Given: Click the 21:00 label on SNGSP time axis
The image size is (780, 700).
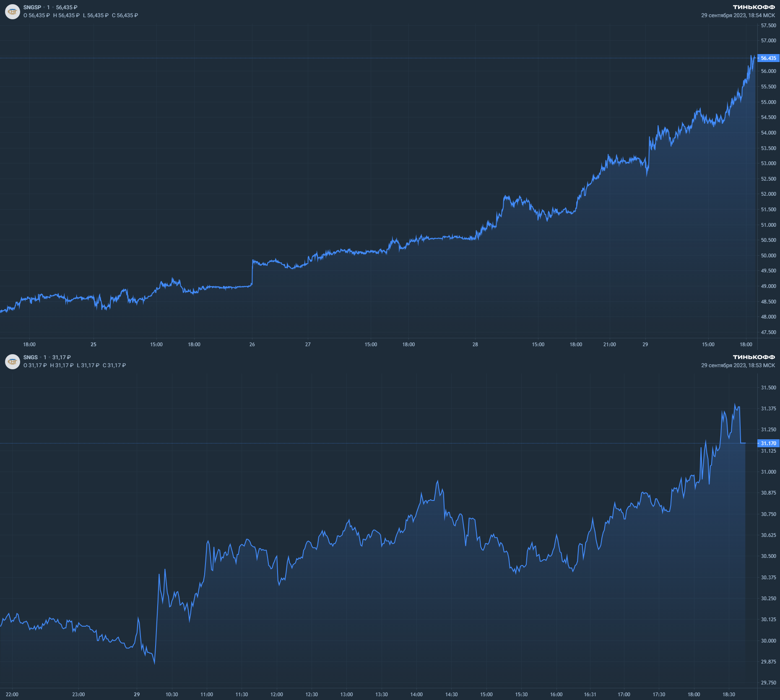Looking at the screenshot, I should tap(609, 345).
